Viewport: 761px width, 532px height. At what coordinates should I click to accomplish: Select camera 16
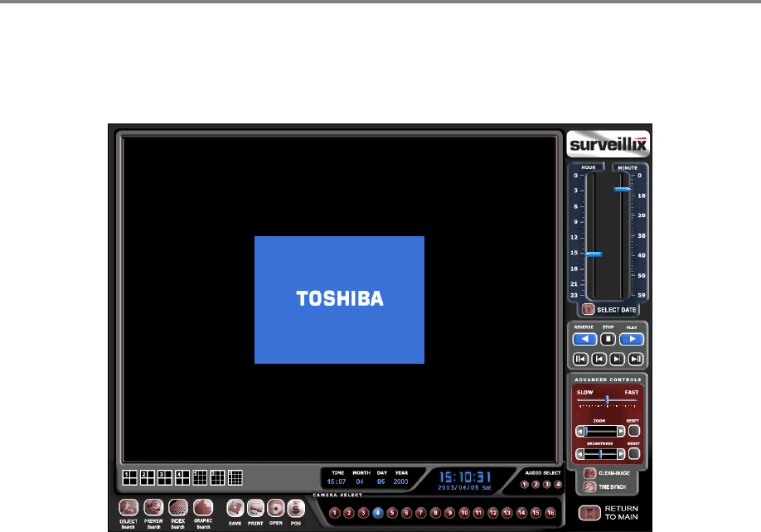tap(550, 513)
